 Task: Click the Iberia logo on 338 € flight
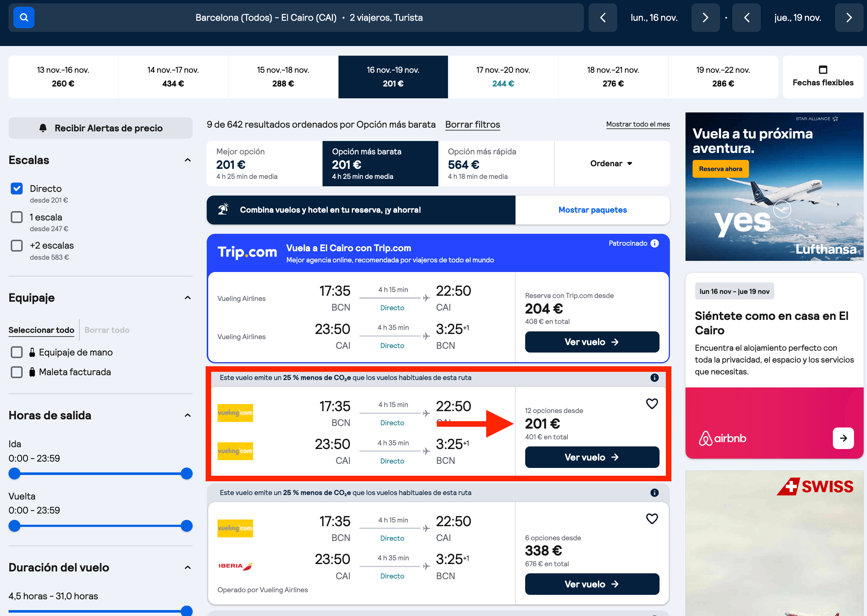[x=235, y=566]
